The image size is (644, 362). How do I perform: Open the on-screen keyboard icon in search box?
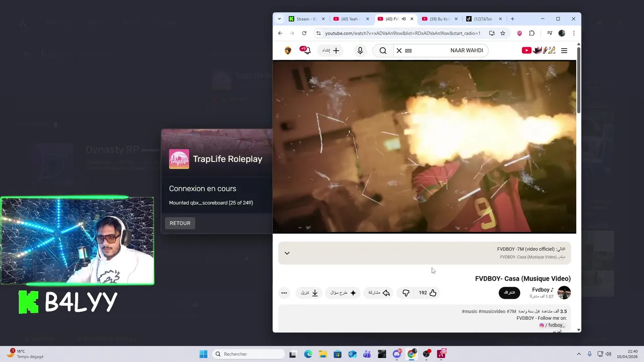[x=408, y=50]
